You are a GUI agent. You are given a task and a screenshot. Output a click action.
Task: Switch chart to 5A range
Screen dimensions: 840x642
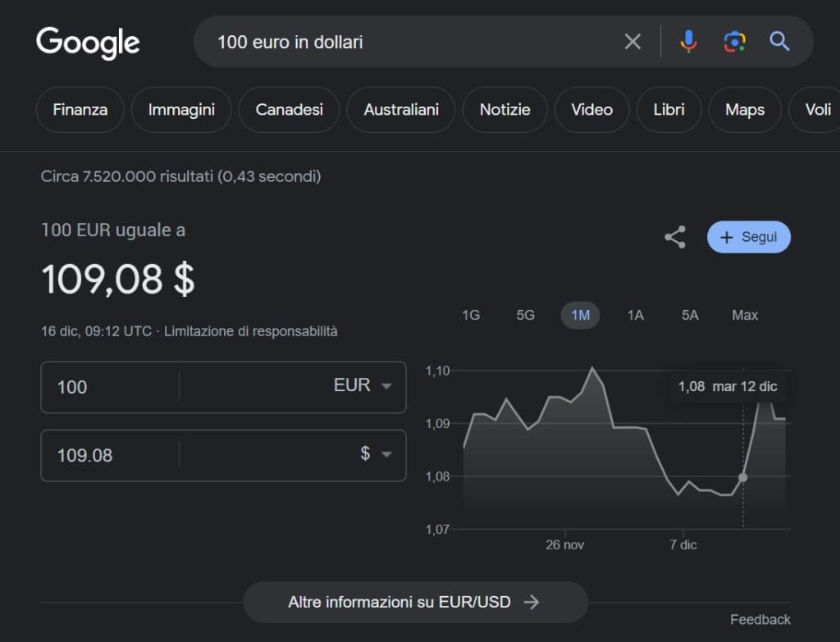coord(690,315)
